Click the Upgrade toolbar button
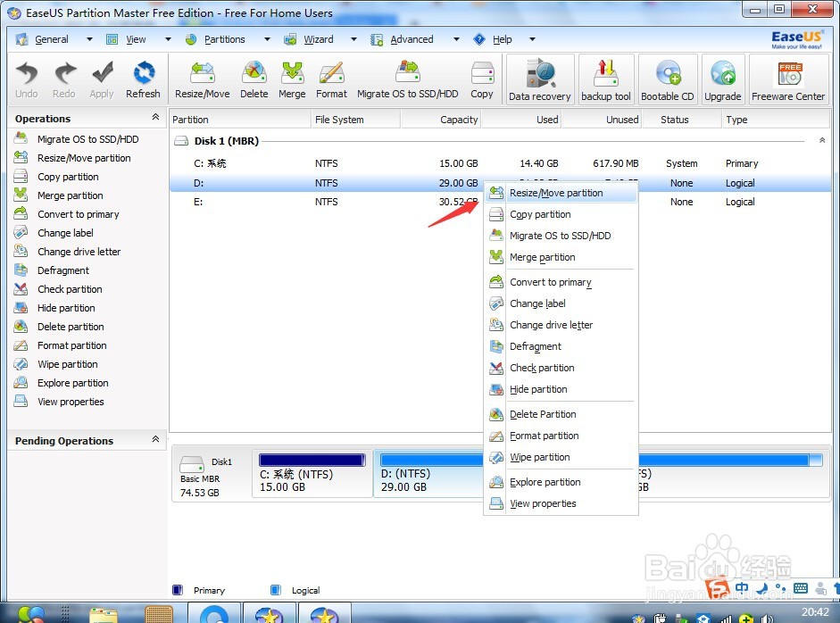 pos(723,79)
